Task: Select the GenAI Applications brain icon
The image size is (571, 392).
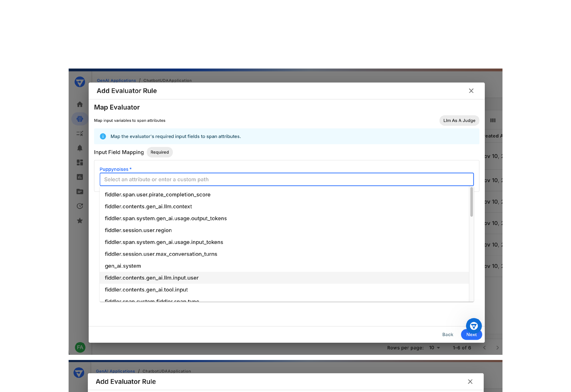Action: coord(80,119)
